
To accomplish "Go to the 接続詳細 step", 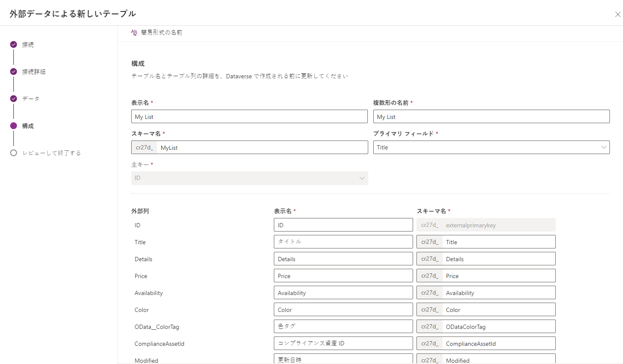I will click(x=34, y=72).
